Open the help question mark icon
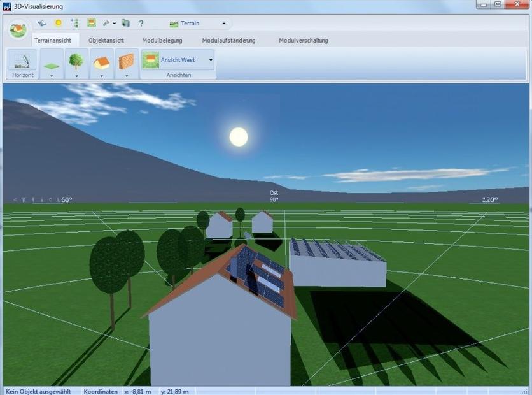The height and width of the screenshot is (395, 532). (x=141, y=24)
